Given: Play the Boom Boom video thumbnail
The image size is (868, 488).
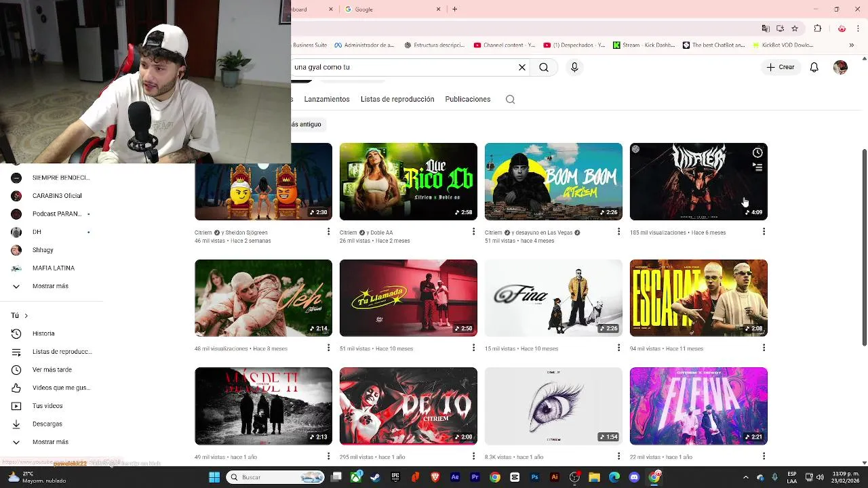Looking at the screenshot, I should (553, 182).
